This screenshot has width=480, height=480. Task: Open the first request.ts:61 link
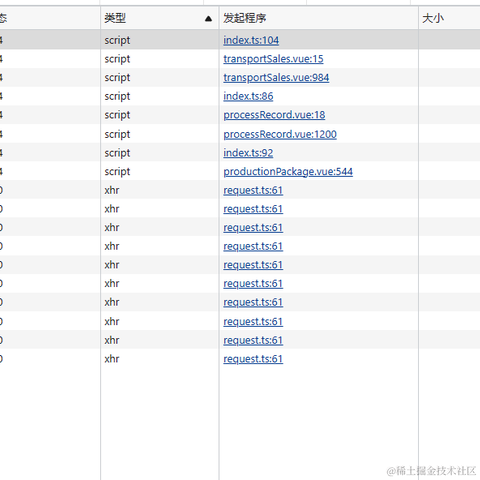tap(253, 190)
